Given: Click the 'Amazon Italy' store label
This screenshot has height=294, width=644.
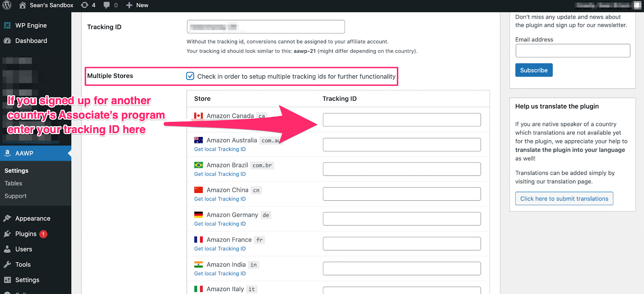Looking at the screenshot, I should tap(225, 289).
